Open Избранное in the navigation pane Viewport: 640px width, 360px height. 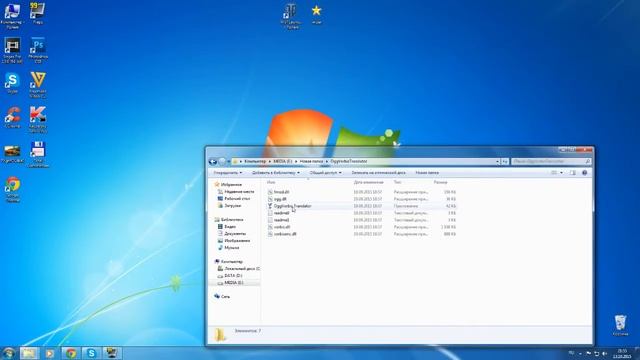click(x=228, y=184)
